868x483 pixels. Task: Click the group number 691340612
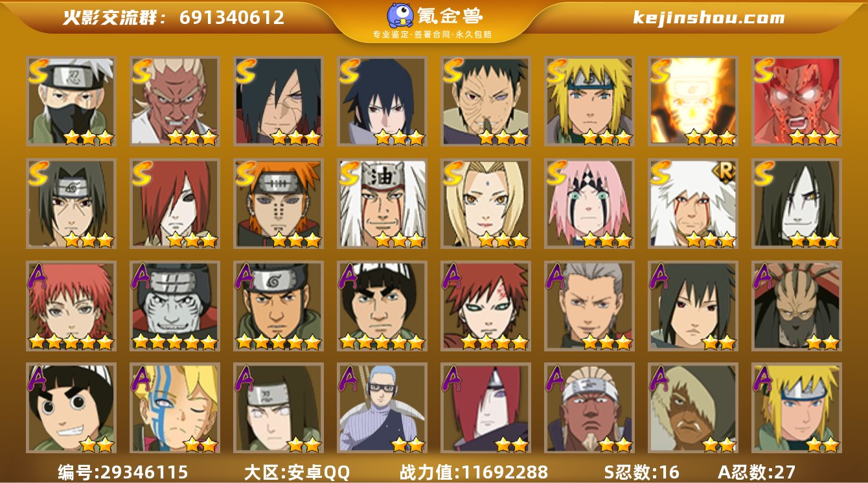point(232,18)
